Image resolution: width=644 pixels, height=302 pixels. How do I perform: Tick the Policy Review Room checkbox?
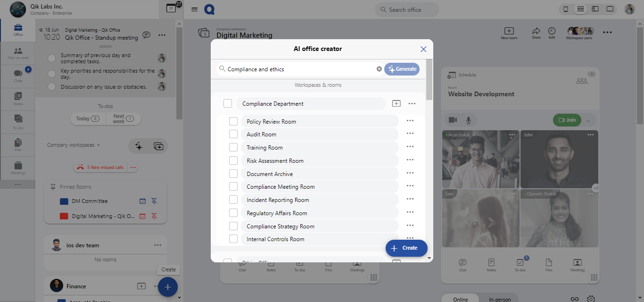233,121
